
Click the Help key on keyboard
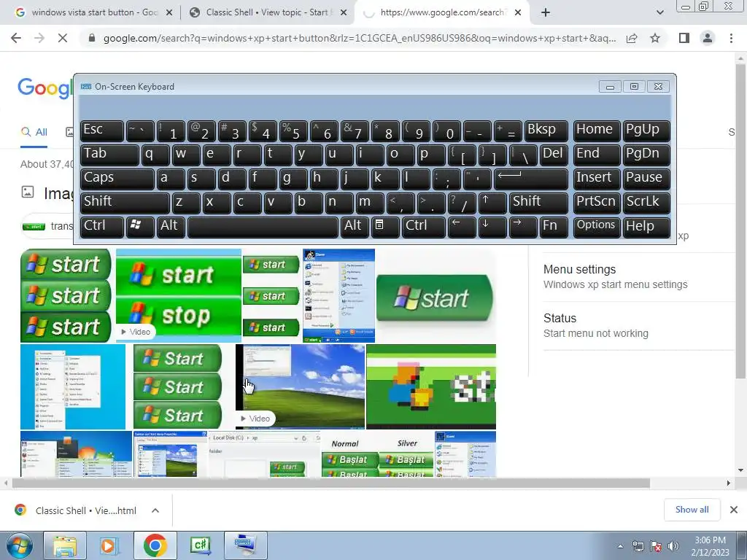646,226
